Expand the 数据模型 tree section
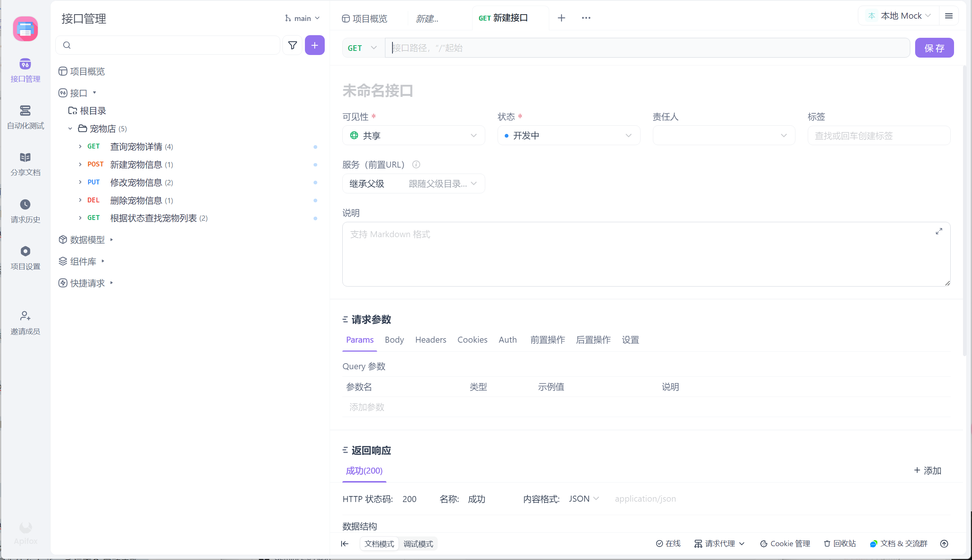The image size is (972, 560). pyautogui.click(x=111, y=240)
